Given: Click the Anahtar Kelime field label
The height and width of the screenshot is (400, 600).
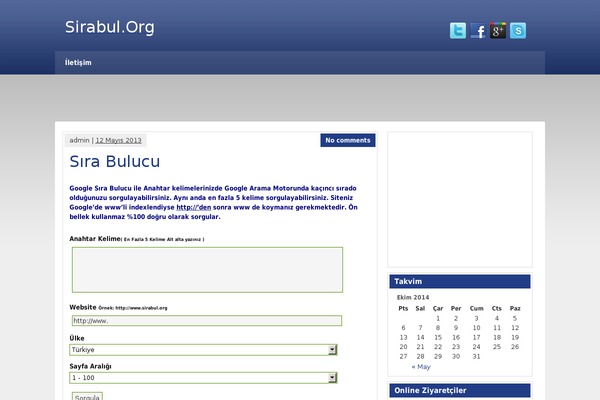Looking at the screenshot, I should pyautogui.click(x=95, y=238).
